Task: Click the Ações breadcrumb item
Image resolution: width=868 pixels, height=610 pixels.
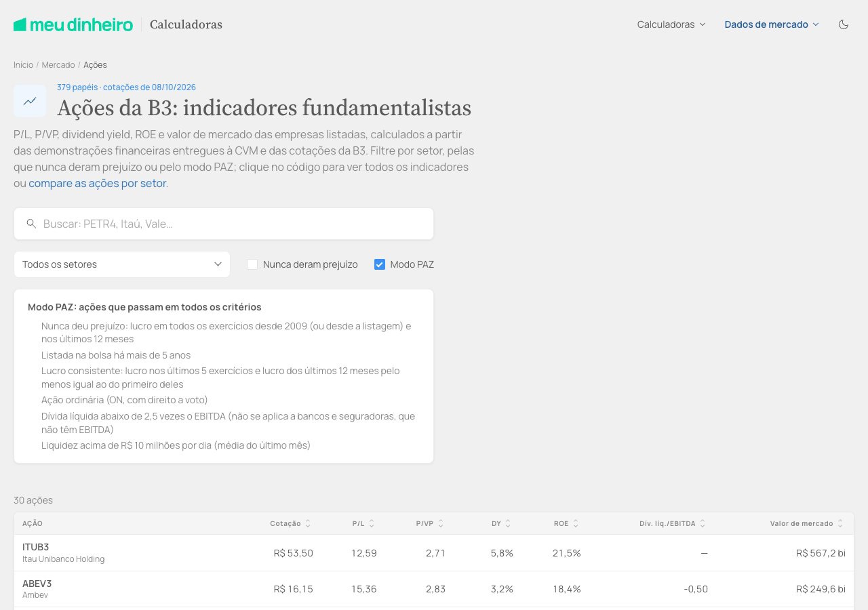Action: point(95,65)
